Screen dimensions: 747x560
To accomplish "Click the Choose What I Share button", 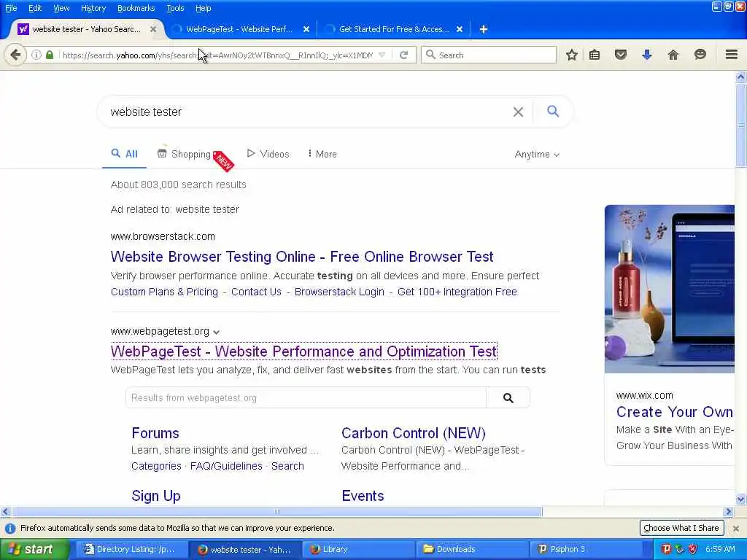I will [681, 528].
